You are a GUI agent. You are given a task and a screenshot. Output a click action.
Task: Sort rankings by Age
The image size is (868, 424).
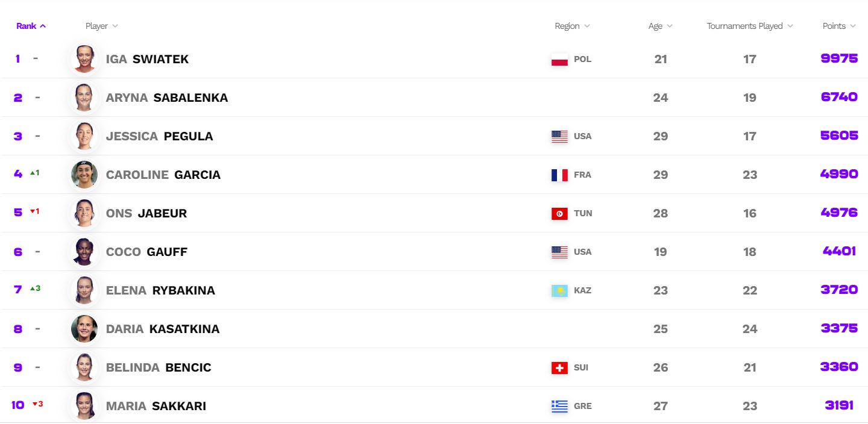660,26
